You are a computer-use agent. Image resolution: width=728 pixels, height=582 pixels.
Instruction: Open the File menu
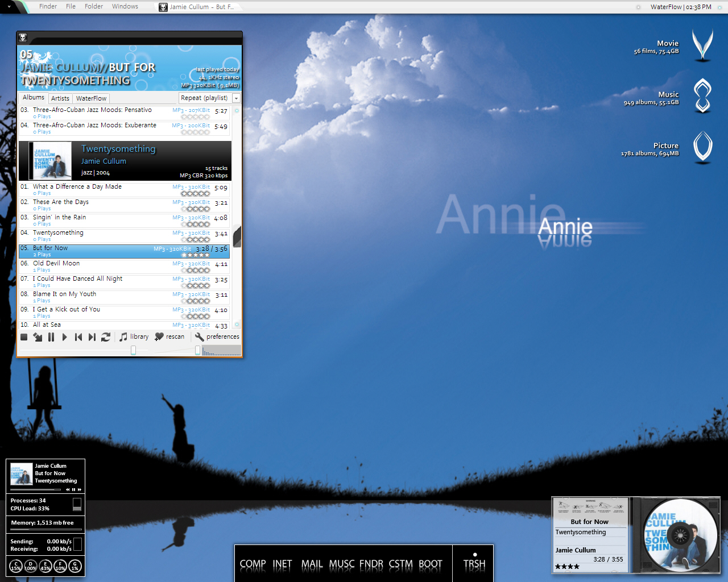click(71, 6)
